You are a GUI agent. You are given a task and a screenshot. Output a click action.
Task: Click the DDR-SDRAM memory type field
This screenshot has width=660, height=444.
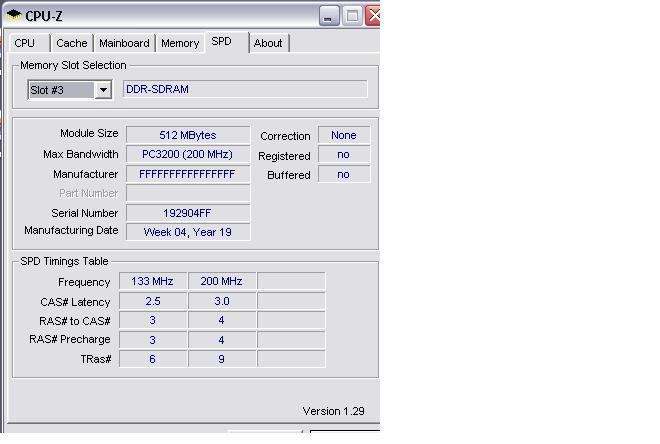coord(245,89)
